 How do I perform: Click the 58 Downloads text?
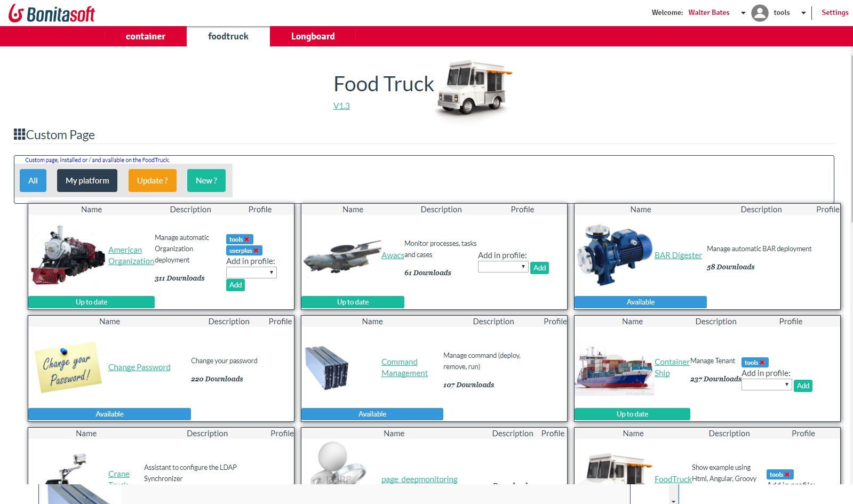click(x=731, y=267)
